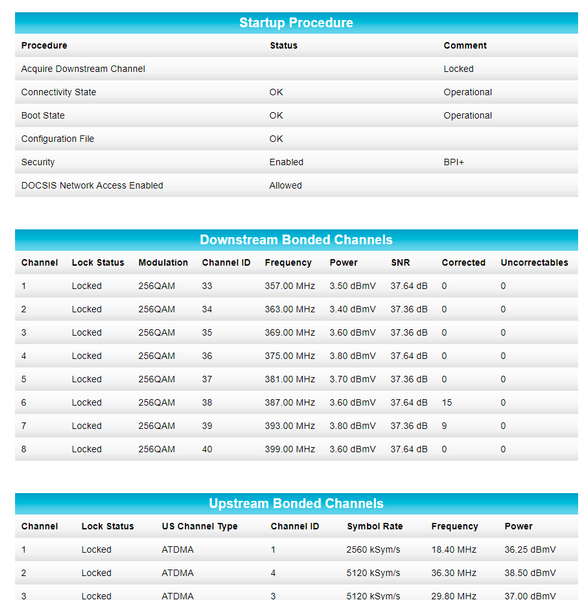This screenshot has height=600, width=588.
Task: Click DOCSIS Network Access Allowed status
Action: (x=285, y=186)
